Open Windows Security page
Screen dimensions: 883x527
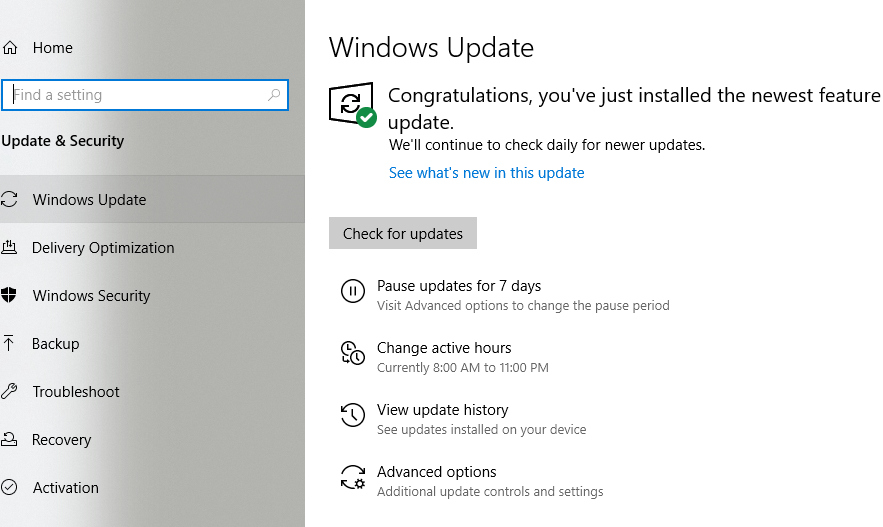click(x=91, y=296)
